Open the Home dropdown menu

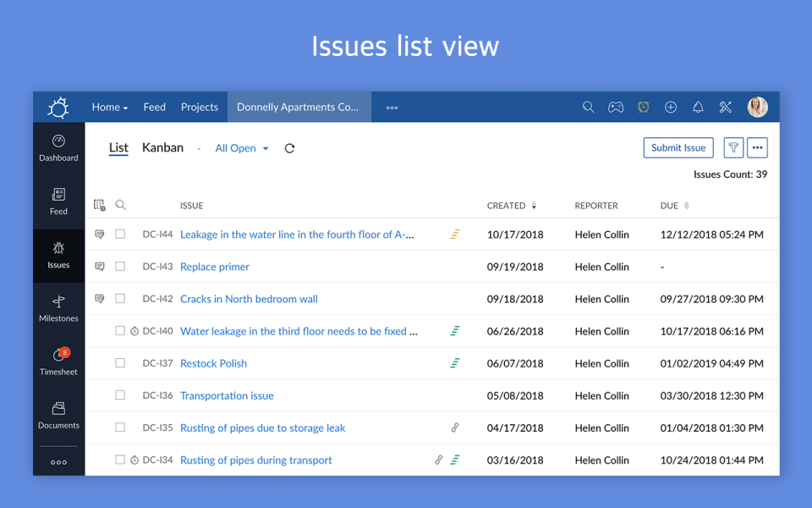tap(109, 107)
